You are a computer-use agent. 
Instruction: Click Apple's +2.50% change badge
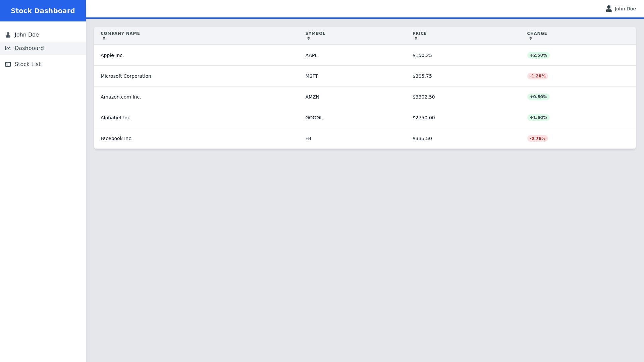click(538, 55)
